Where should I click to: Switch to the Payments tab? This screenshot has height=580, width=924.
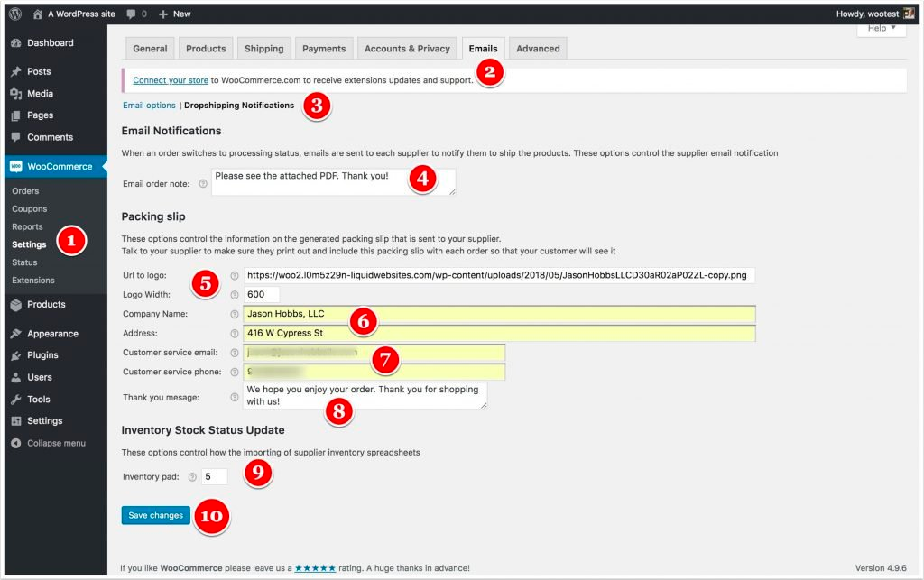pyautogui.click(x=324, y=49)
